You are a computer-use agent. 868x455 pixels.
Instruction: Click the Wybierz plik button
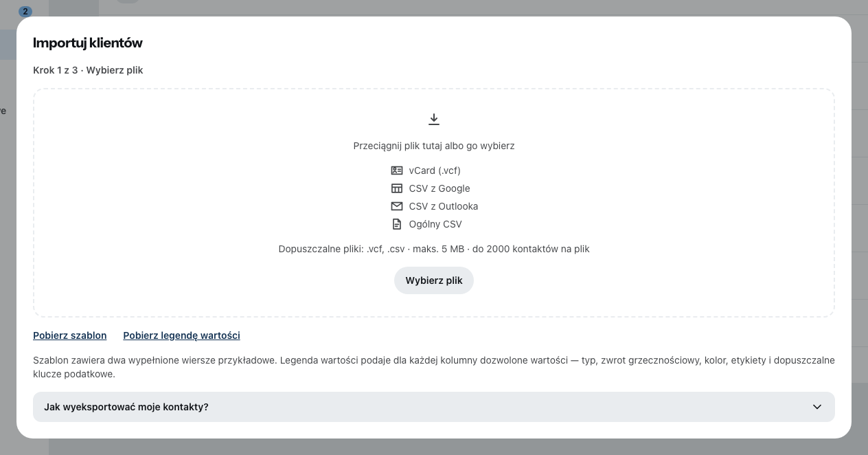(434, 280)
